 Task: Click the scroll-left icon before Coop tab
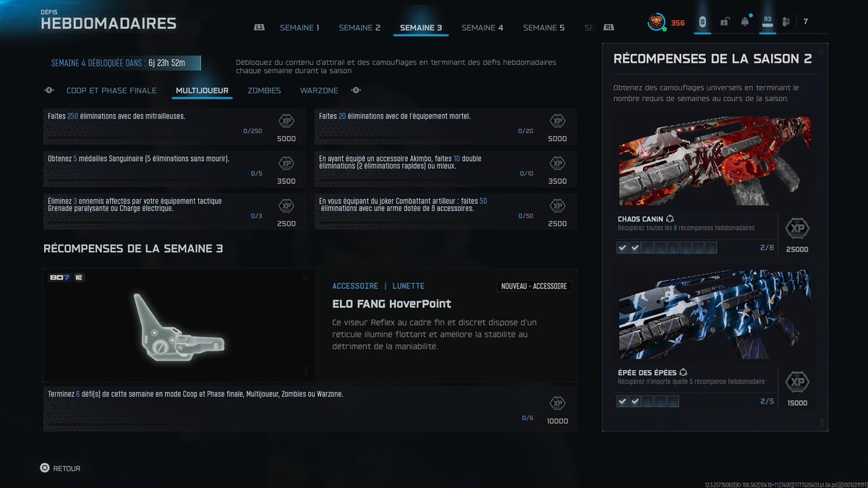click(49, 90)
